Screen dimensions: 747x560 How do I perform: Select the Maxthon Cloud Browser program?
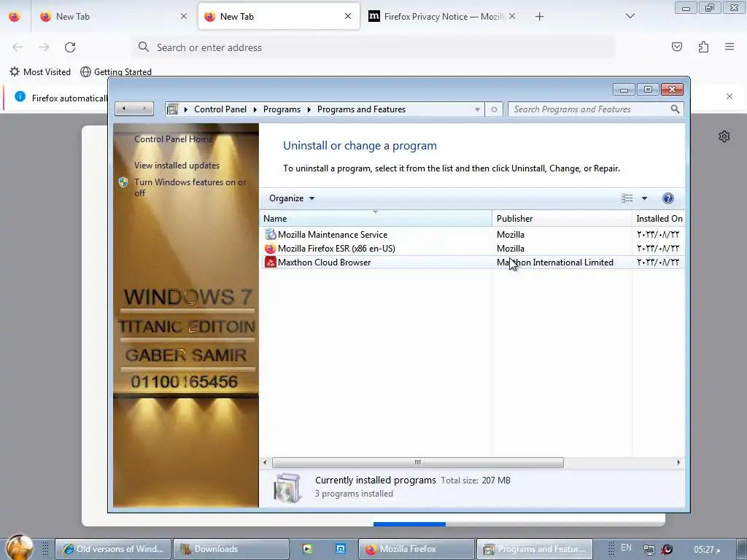point(473,262)
